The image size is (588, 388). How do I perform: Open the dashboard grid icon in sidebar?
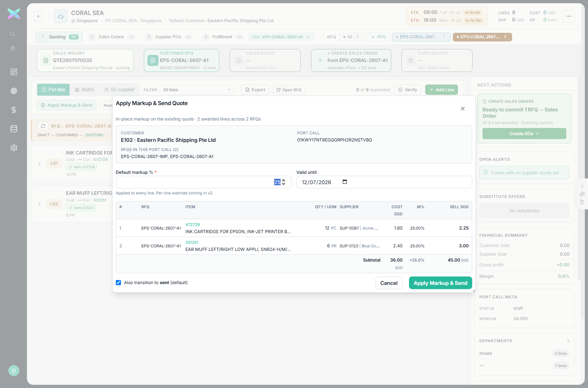14,72
